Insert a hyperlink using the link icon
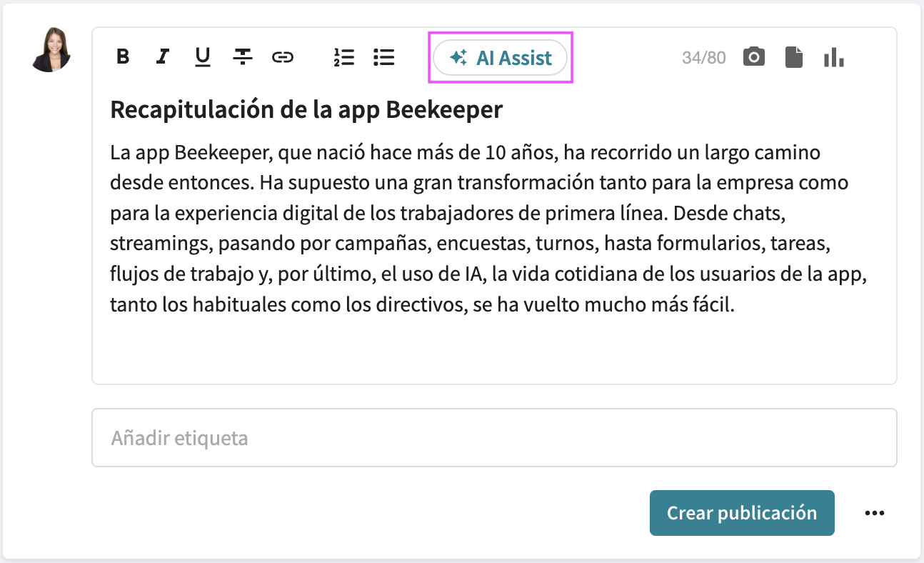The image size is (924, 563). coord(283,57)
